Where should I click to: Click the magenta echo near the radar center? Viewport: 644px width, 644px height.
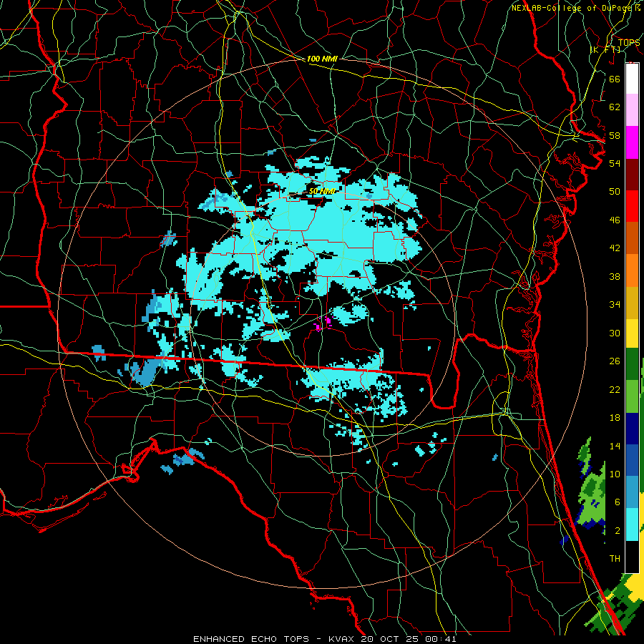coord(323,323)
